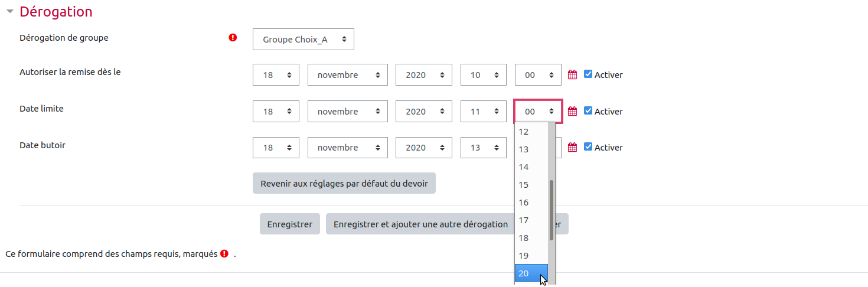Click required-field icon beside Dérogation de groupe
Image resolution: width=868 pixels, height=287 pixels.
[x=233, y=38]
